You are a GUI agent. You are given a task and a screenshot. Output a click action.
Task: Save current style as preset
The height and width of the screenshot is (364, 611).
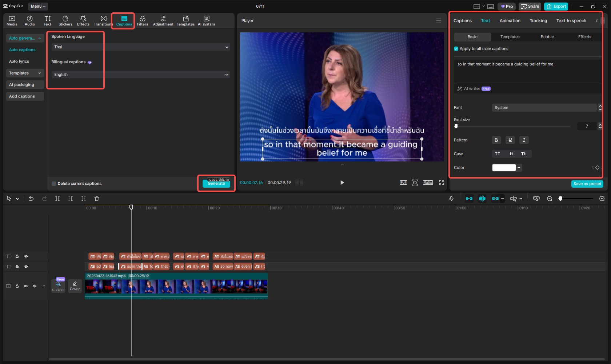point(587,184)
